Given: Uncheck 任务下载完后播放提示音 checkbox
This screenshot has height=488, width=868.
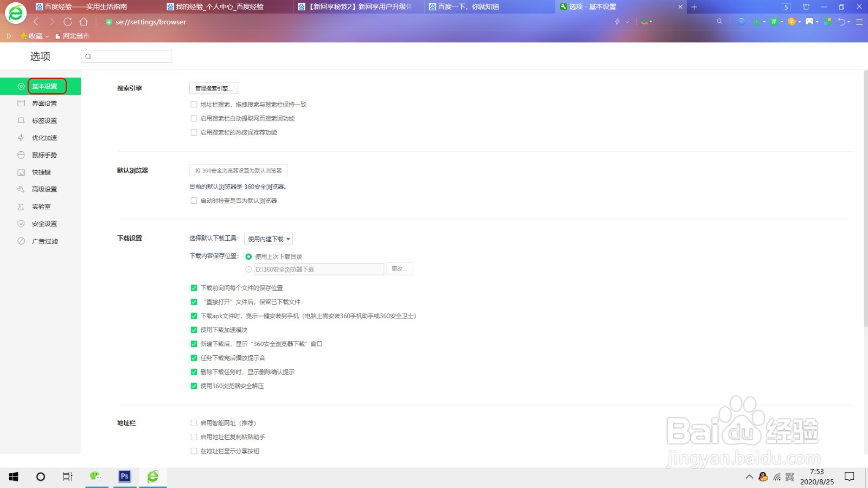Looking at the screenshot, I should tap(194, 358).
